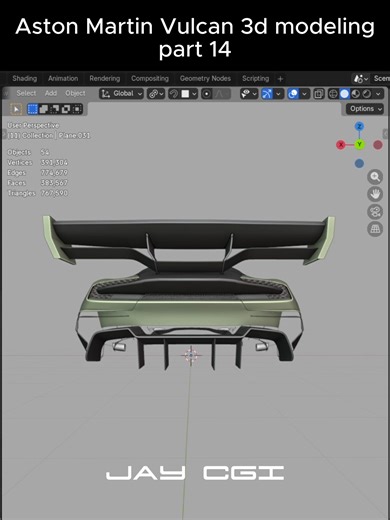Open the Options dropdown
Image resolution: width=390 pixels, height=520 pixels.
tap(365, 109)
